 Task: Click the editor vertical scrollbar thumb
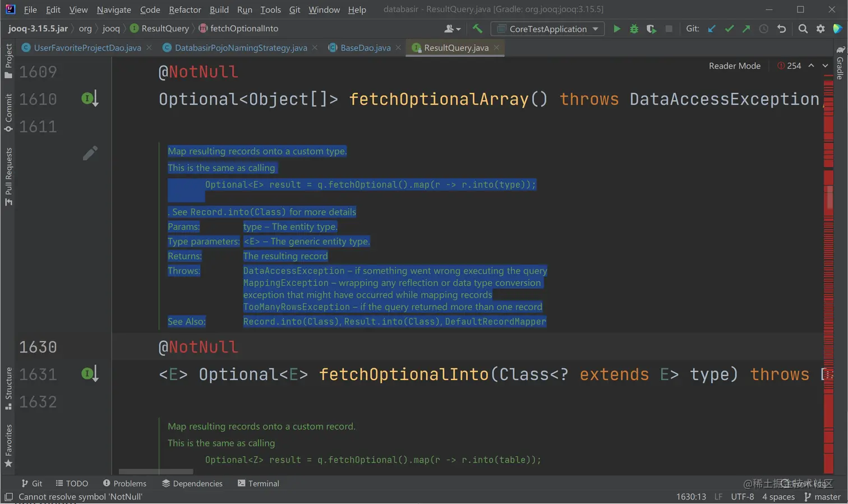(x=829, y=197)
